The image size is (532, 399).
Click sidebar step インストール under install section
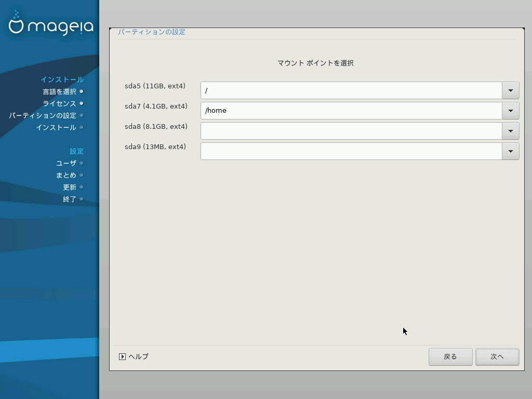coord(56,128)
